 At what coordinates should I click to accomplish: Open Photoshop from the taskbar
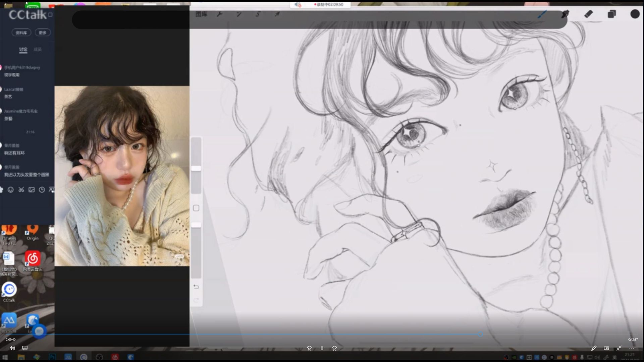point(52,357)
